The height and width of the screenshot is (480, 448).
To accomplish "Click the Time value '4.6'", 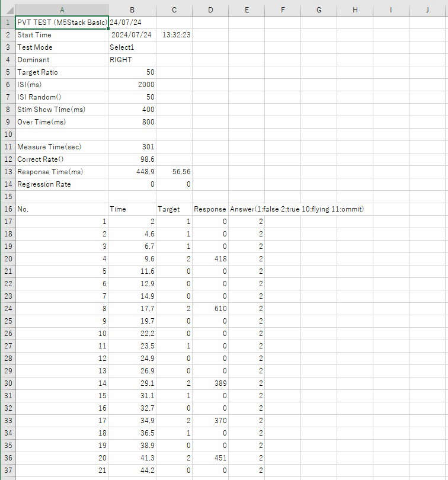I will tap(132, 234).
